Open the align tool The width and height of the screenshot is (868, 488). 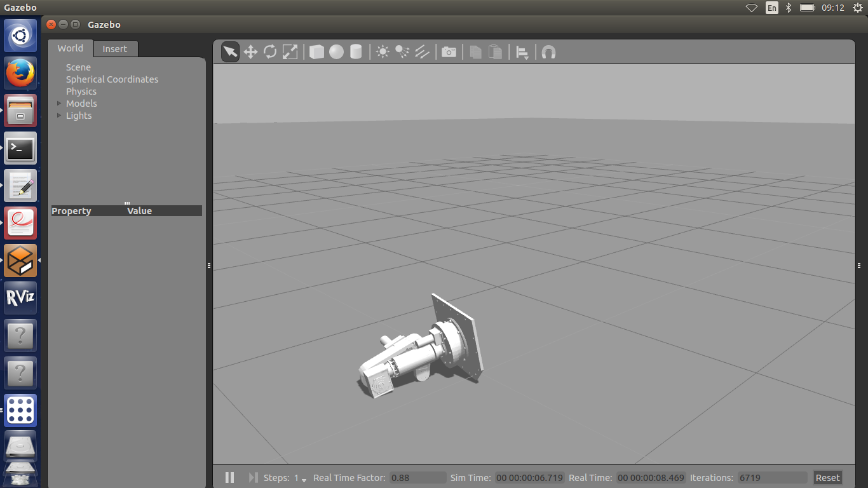pos(522,53)
